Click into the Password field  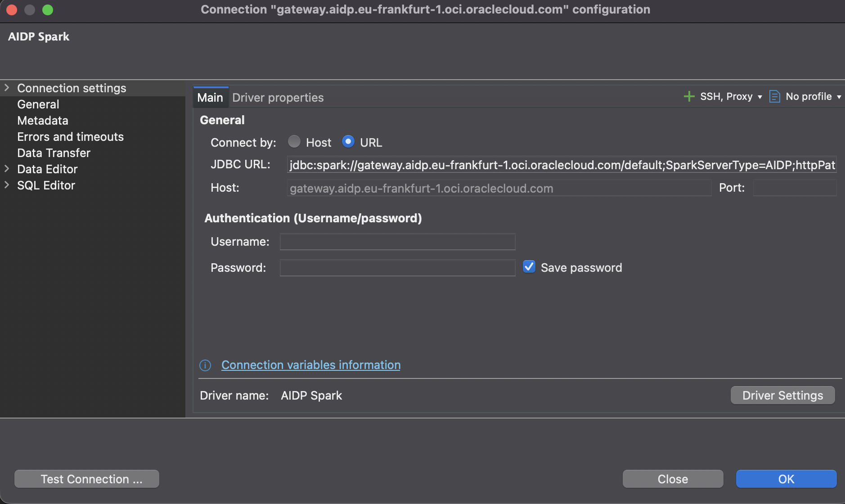(x=397, y=268)
